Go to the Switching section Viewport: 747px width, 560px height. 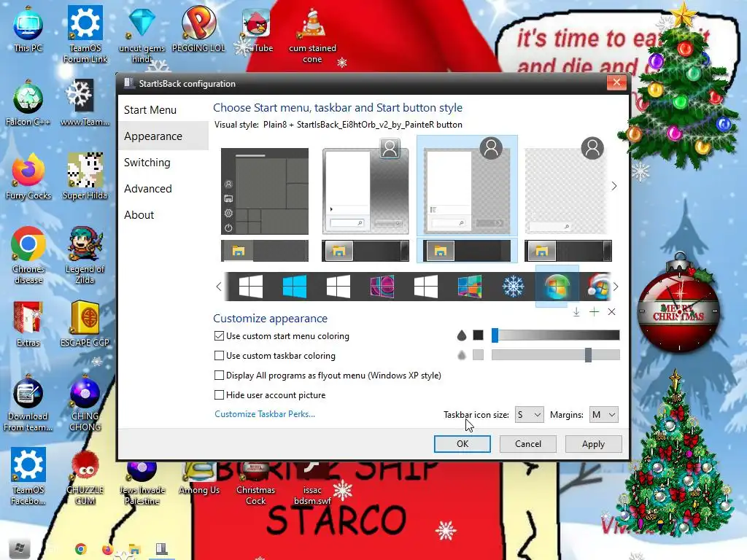click(147, 163)
